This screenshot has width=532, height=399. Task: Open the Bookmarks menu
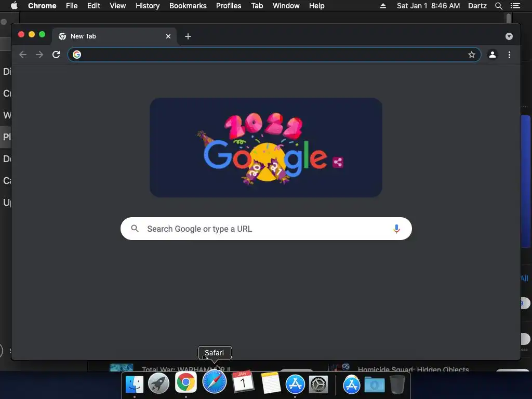[x=188, y=6]
